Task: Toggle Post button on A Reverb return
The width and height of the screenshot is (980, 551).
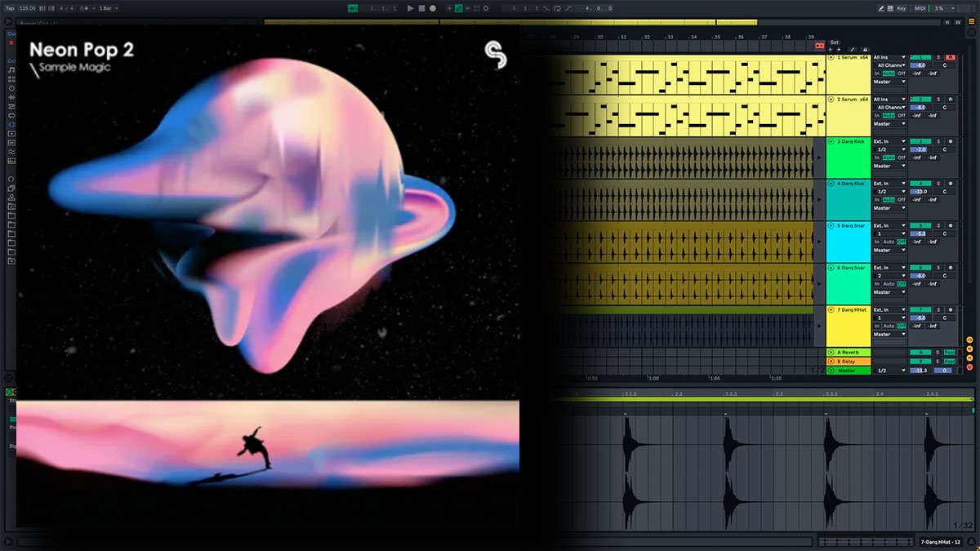Action: (950, 353)
